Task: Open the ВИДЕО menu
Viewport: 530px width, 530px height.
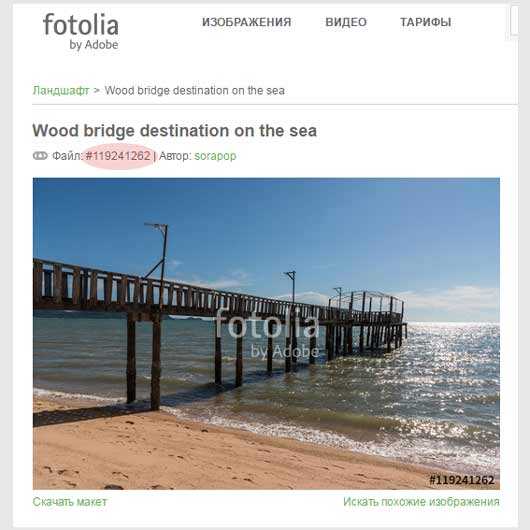Action: pyautogui.click(x=346, y=22)
